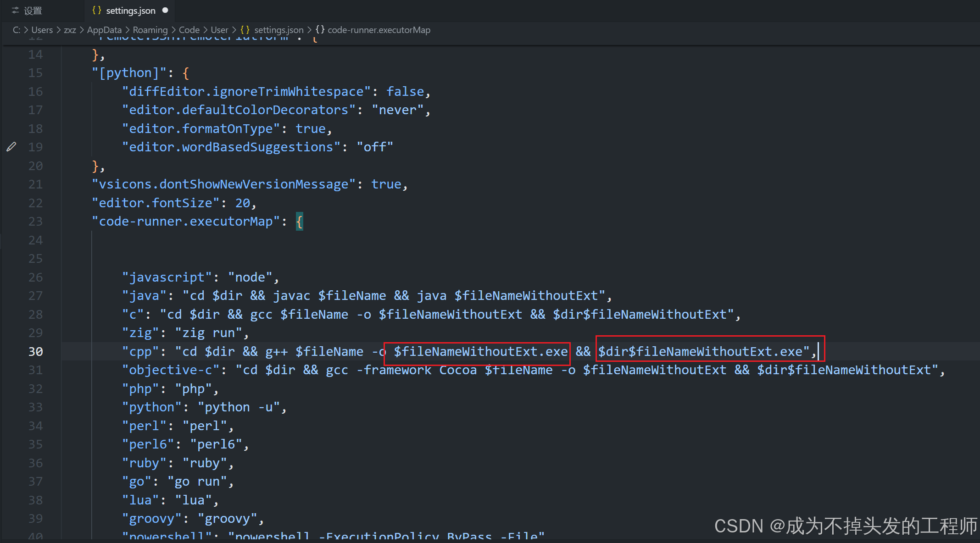Click the C: item in the breadcrumb path
Viewport: 980px width, 543px height.
click(16, 30)
